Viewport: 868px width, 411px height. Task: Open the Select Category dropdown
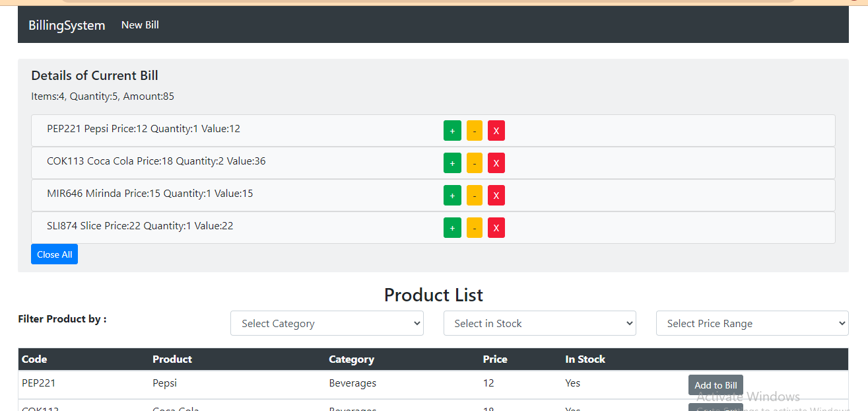click(327, 323)
